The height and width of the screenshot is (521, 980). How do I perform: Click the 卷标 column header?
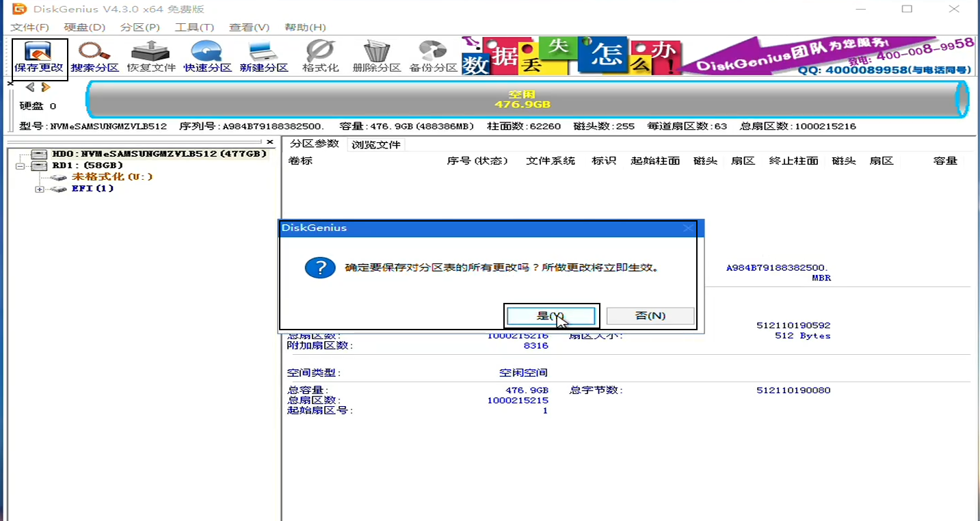point(300,161)
